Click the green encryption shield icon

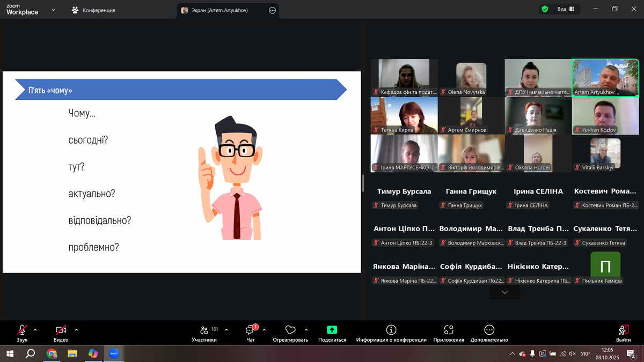coord(545,9)
